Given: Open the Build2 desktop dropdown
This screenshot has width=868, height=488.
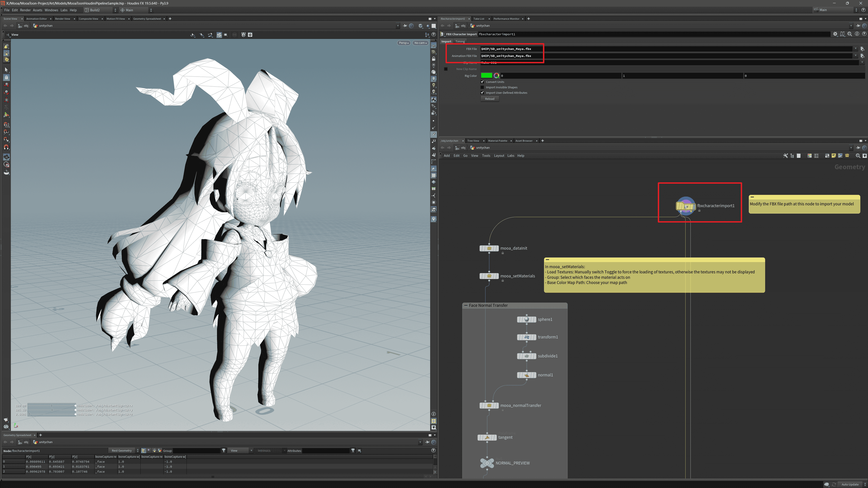Looking at the screenshot, I should coord(100,10).
